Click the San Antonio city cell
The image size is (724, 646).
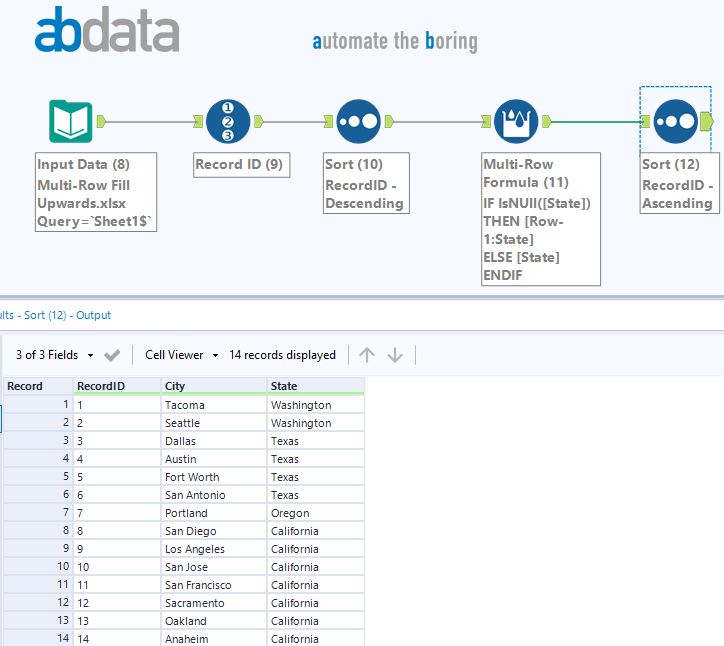pos(214,495)
